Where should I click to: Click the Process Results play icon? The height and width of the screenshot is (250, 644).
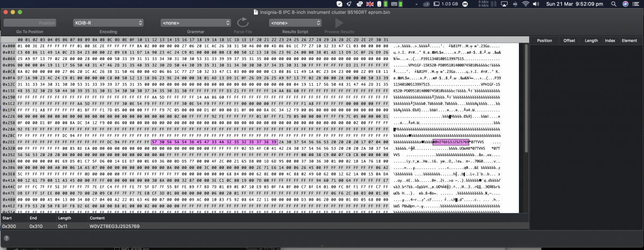[x=339, y=23]
